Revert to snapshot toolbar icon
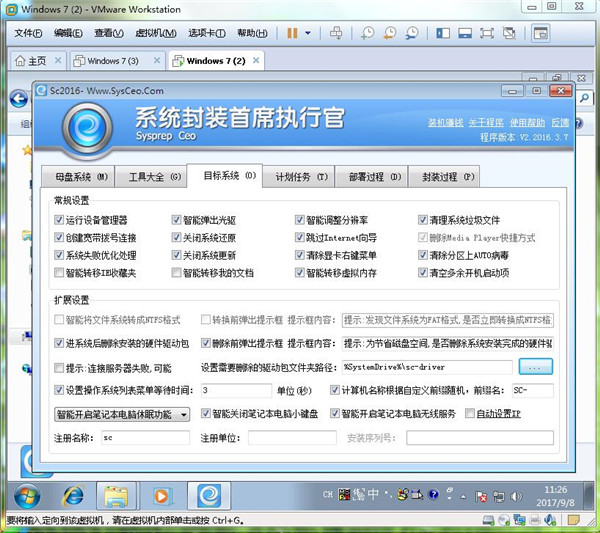 (x=390, y=33)
